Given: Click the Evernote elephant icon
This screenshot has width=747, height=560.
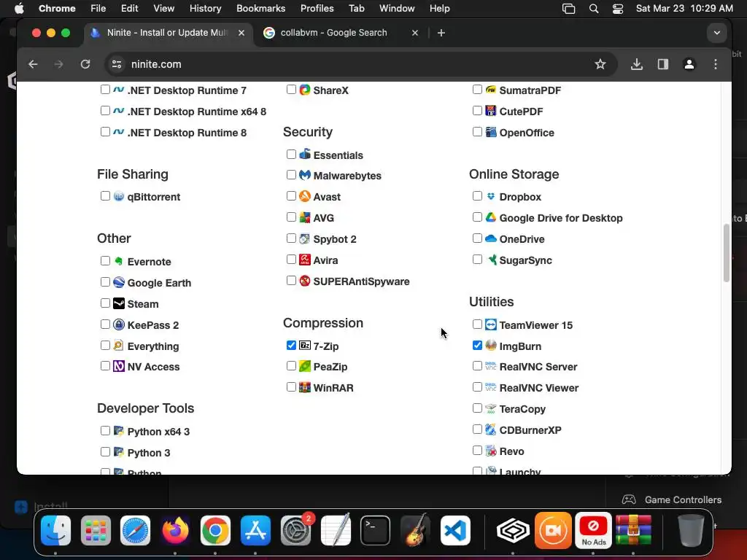Looking at the screenshot, I should (x=119, y=261).
